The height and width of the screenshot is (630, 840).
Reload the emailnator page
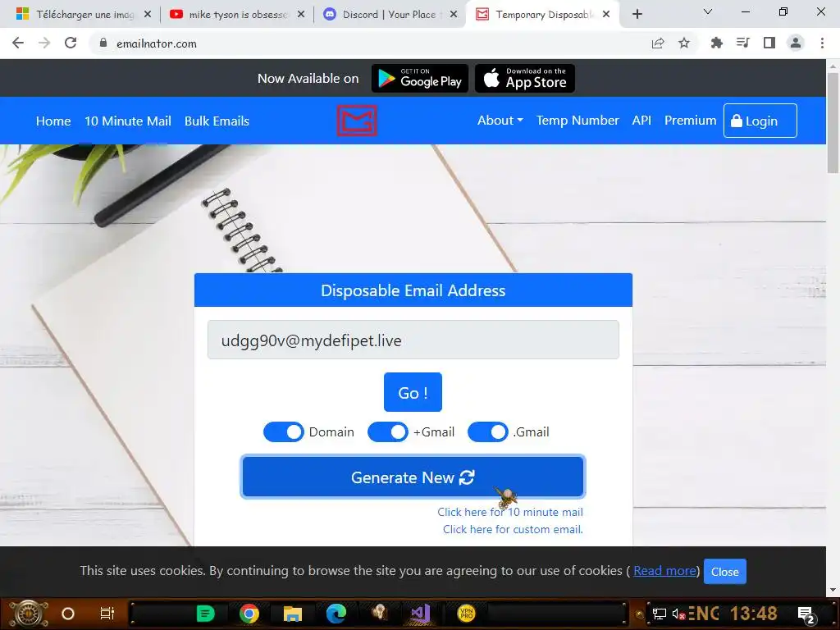point(71,43)
